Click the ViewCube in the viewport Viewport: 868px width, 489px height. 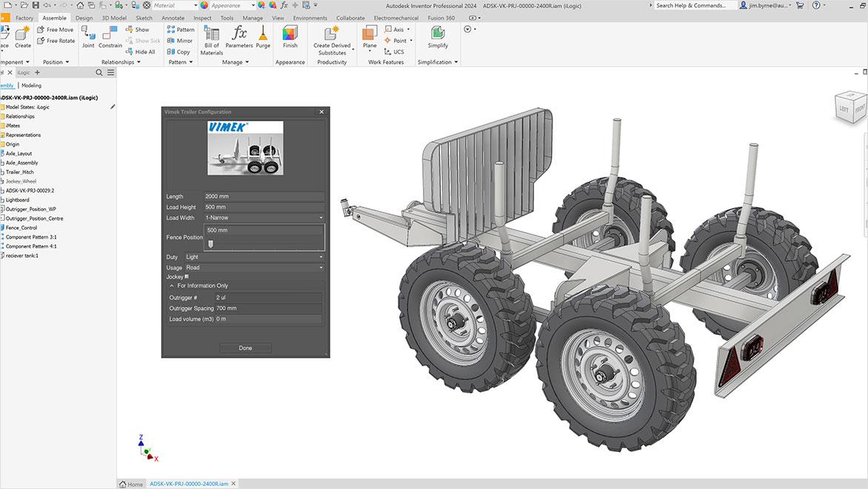pyautogui.click(x=850, y=107)
